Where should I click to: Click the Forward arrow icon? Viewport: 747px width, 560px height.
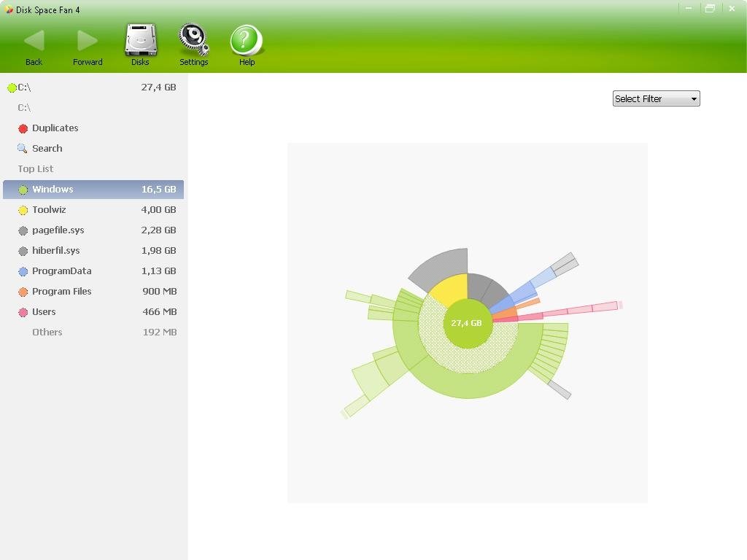[88, 41]
